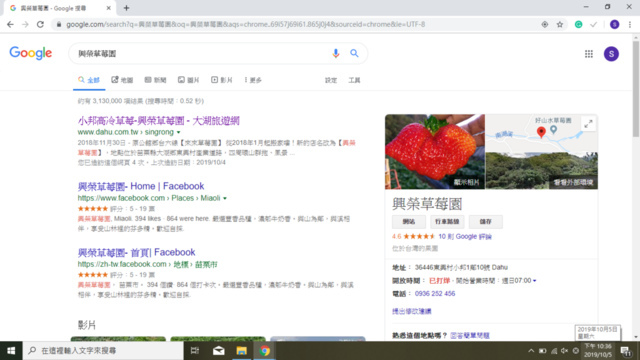Screen dimensions: 640x360
Task: Click the browser forward arrow
Action: click(x=25, y=24)
